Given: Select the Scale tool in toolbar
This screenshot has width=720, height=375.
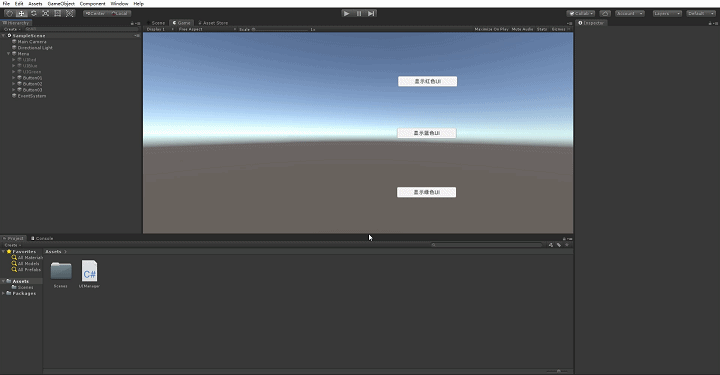Looking at the screenshot, I should pyautogui.click(x=45, y=13).
